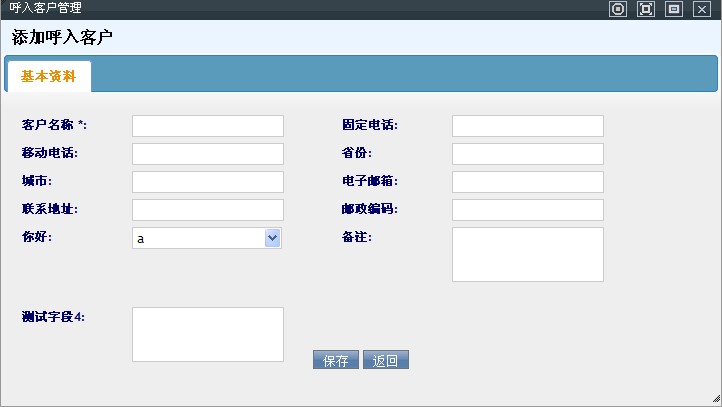
Task: Select the 移动电话 input field
Action: (208, 154)
